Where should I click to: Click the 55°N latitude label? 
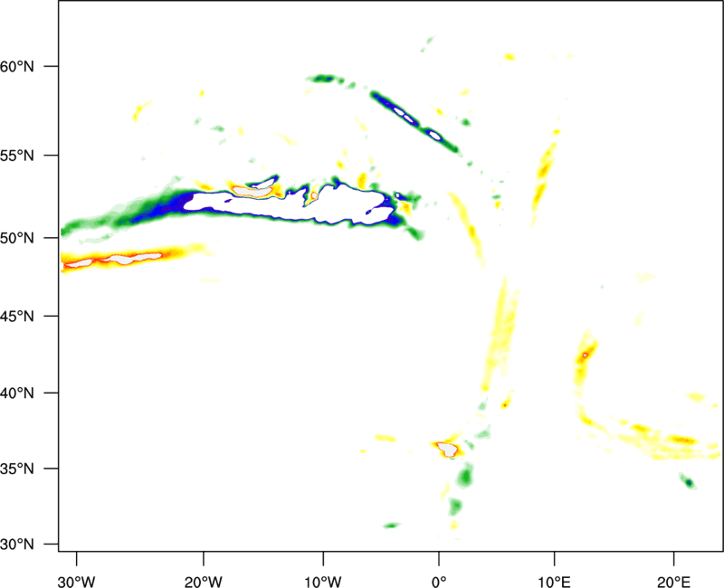[17, 156]
